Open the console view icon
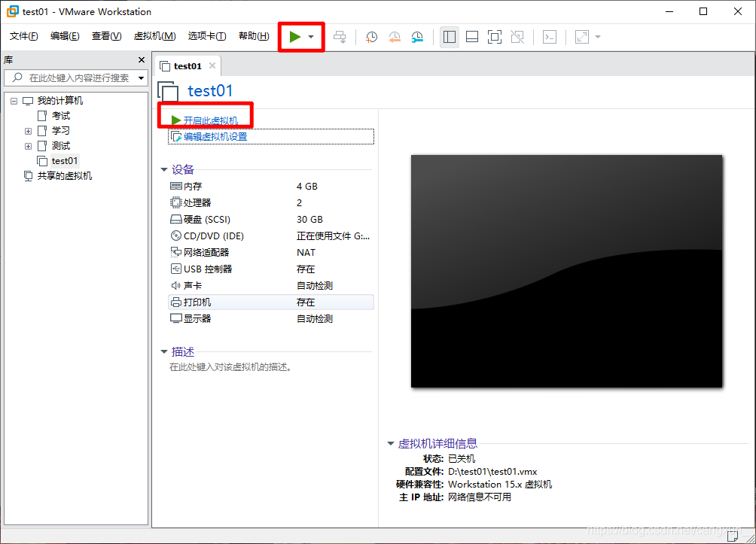756x544 pixels. click(550, 37)
